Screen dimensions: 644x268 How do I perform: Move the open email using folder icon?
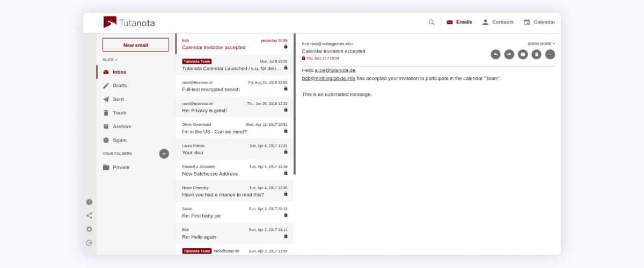523,54
